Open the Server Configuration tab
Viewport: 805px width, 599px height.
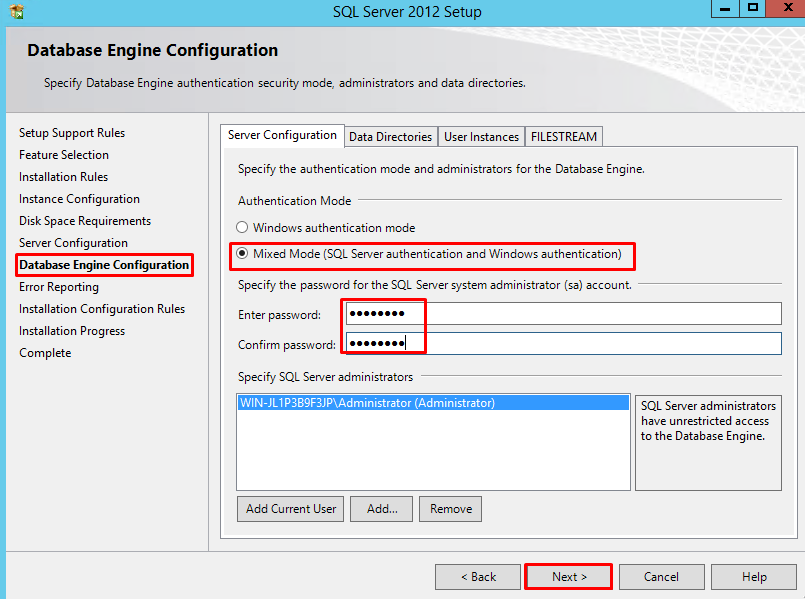pyautogui.click(x=282, y=136)
